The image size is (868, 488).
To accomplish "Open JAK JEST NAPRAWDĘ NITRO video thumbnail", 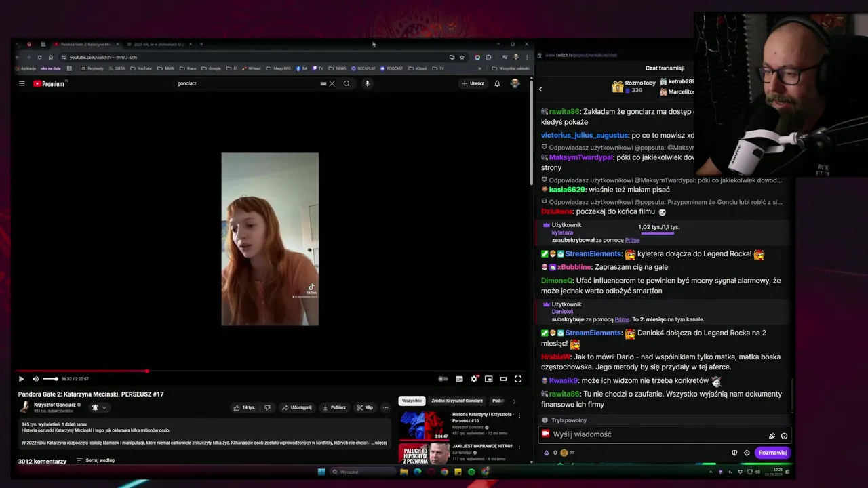I will [424, 453].
